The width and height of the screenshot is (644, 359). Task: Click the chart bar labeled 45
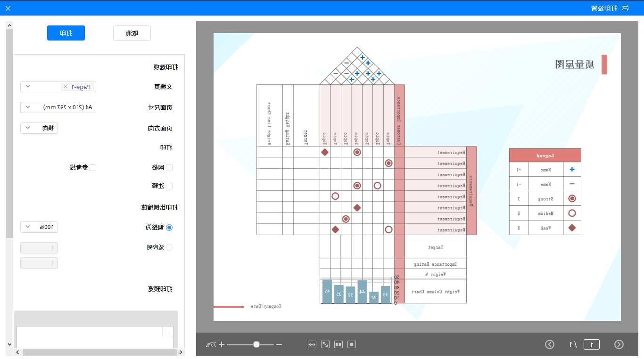(327, 291)
